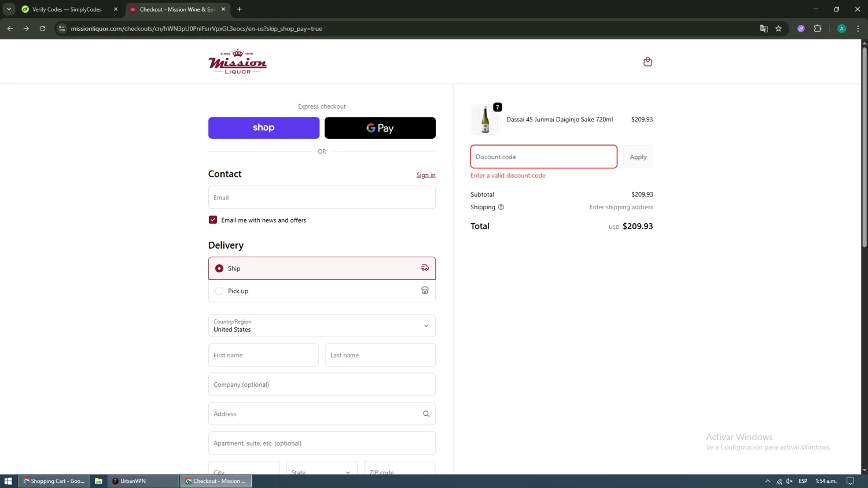This screenshot has width=868, height=488.
Task: Select the Ship delivery option
Action: point(322,268)
